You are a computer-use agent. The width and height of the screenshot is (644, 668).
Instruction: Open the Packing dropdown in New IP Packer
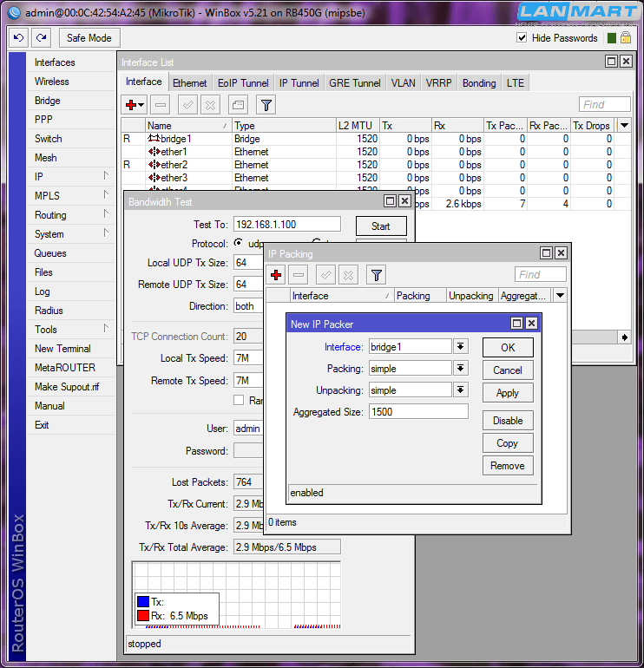click(460, 368)
